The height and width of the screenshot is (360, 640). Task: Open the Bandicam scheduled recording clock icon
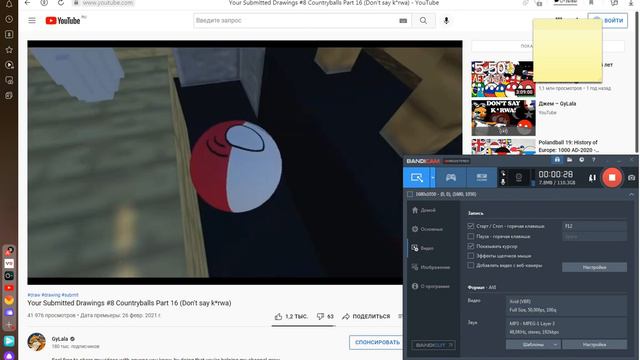[x=582, y=160]
